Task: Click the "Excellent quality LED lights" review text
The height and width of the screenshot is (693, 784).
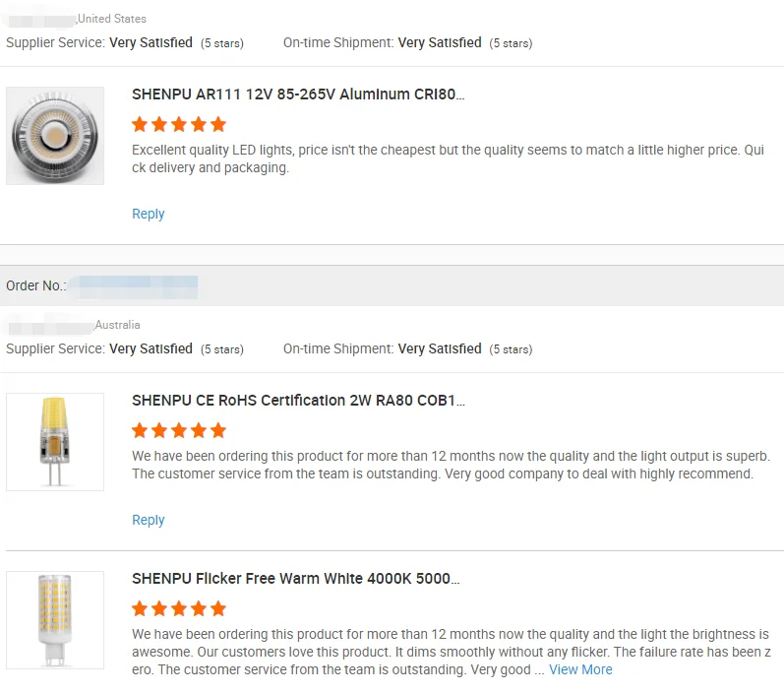Action: tap(448, 158)
